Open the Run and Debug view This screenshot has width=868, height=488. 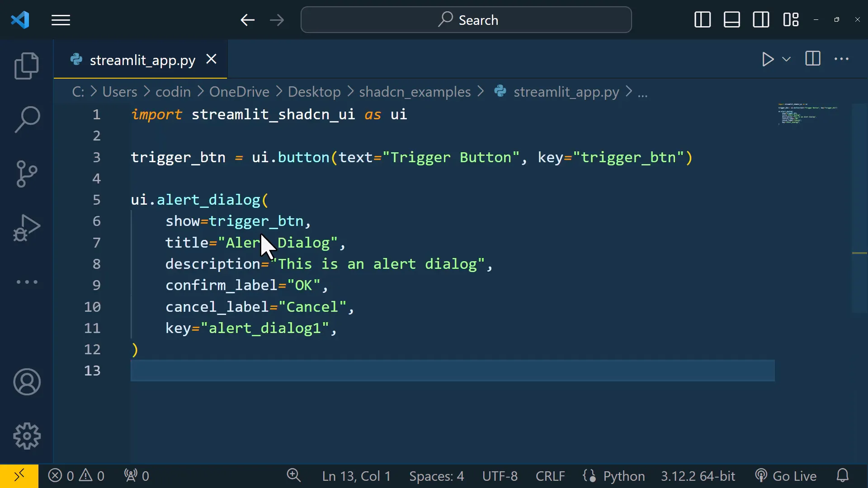click(x=26, y=228)
